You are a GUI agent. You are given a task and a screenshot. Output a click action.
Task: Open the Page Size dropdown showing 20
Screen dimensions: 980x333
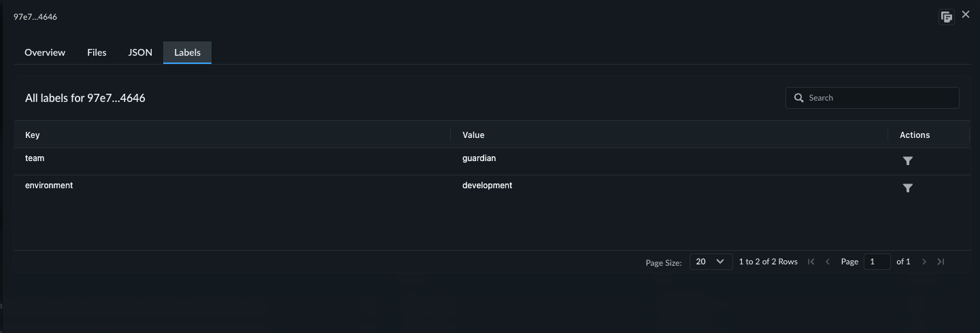[710, 262]
